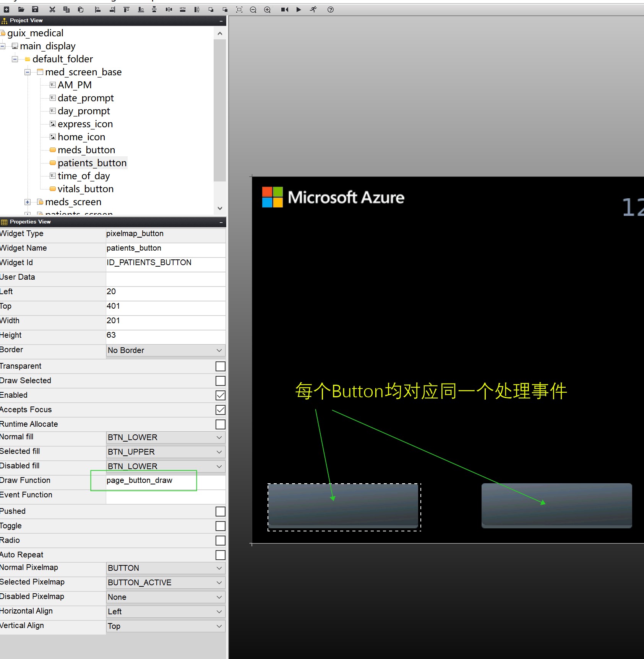Click the New Project toolbar icon
This screenshot has width=644, height=659.
click(6, 10)
